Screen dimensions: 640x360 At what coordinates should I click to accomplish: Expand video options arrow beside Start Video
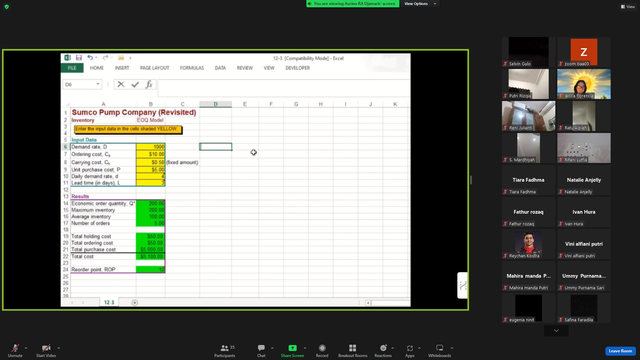tap(58, 348)
